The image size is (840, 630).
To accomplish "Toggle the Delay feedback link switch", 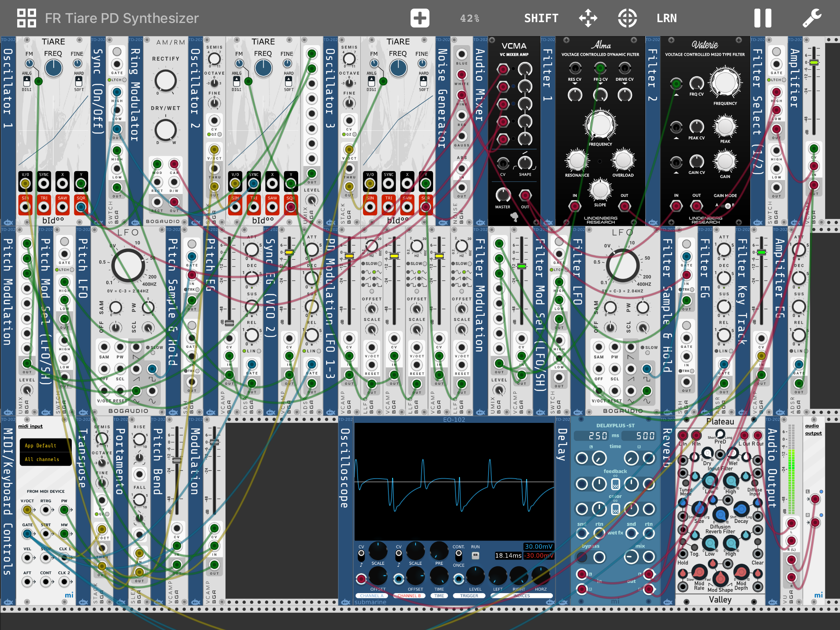I will coord(615,485).
